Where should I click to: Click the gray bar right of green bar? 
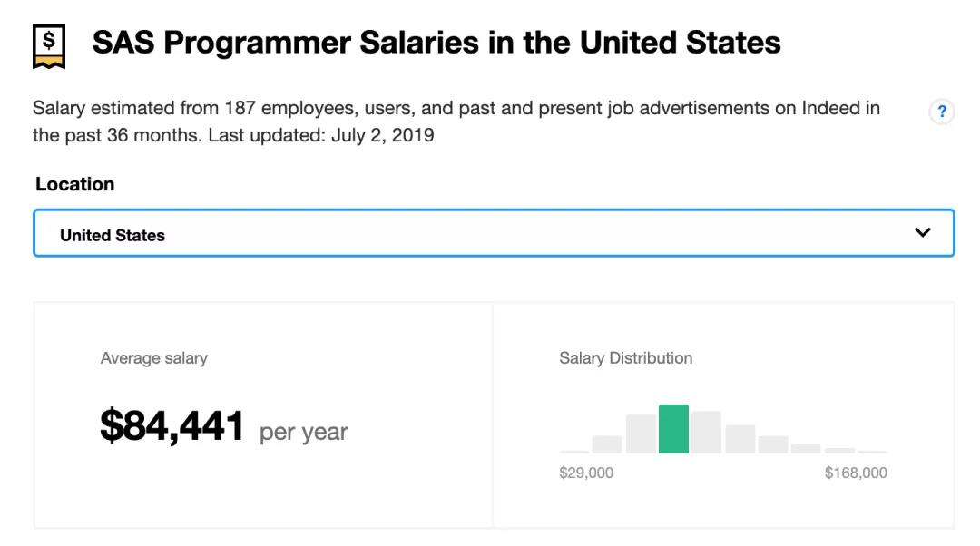[706, 433]
